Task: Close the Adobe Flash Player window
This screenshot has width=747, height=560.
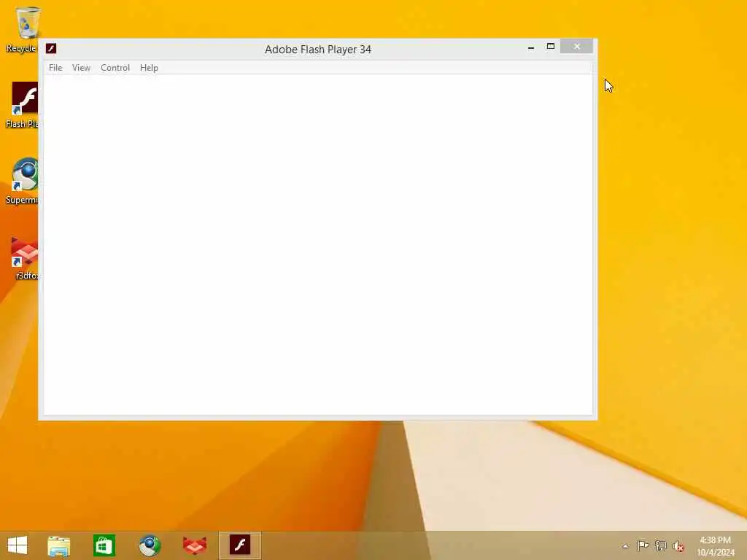Action: (x=576, y=46)
